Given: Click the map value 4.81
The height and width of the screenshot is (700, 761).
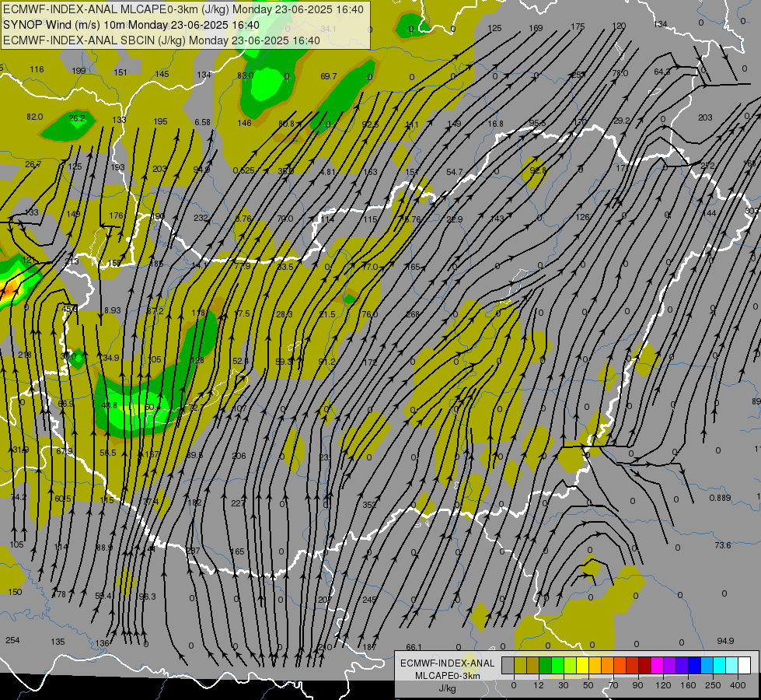Looking at the screenshot, I should click(x=327, y=172).
